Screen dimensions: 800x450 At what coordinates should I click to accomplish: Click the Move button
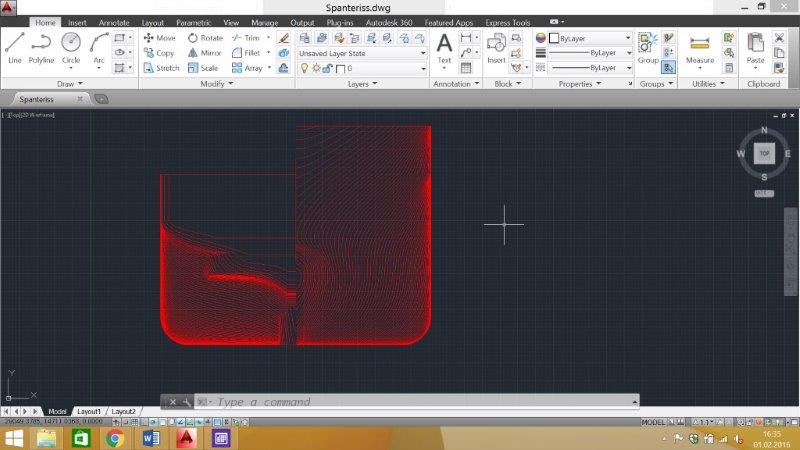(x=159, y=38)
